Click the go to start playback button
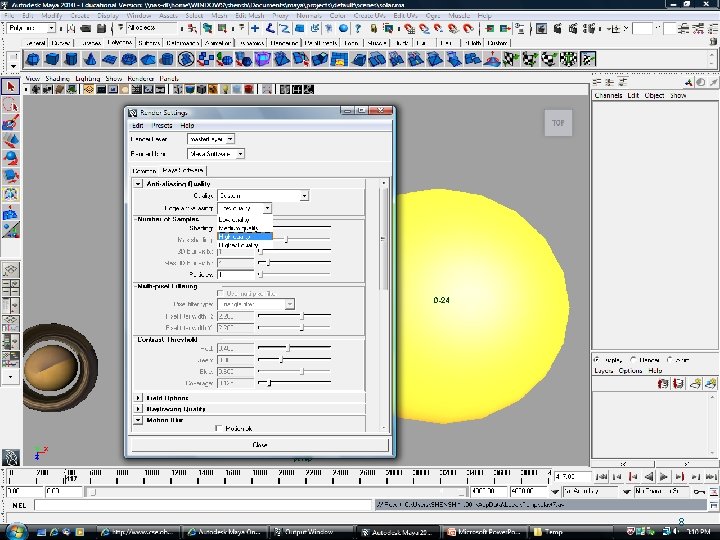The height and width of the screenshot is (540, 720). pyautogui.click(x=599, y=477)
